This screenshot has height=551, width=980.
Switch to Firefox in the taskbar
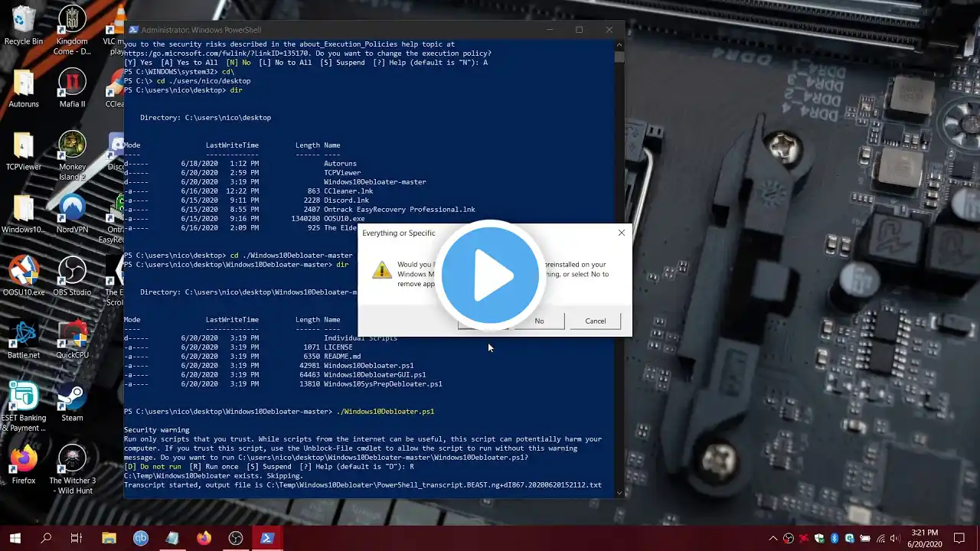204,538
